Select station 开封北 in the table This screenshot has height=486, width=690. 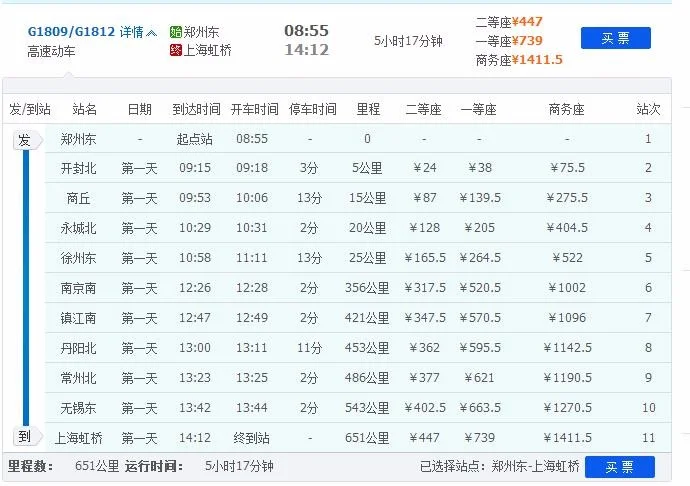(78, 168)
